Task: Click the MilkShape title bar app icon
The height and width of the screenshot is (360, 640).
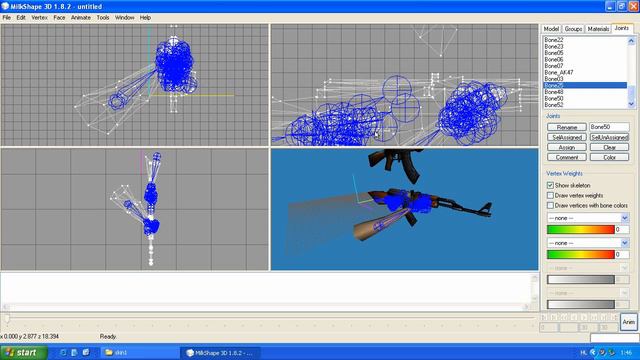Action: point(5,6)
